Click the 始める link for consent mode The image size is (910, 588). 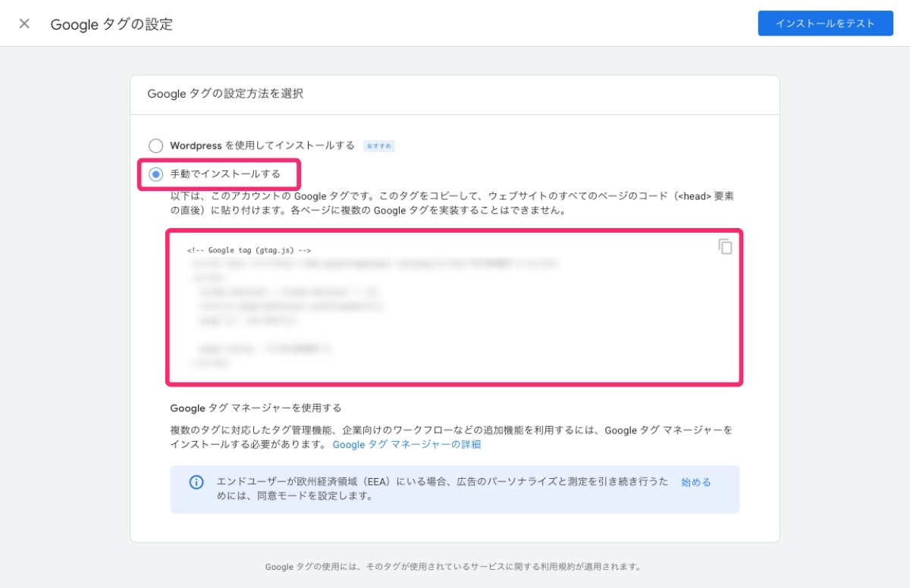tap(695, 482)
